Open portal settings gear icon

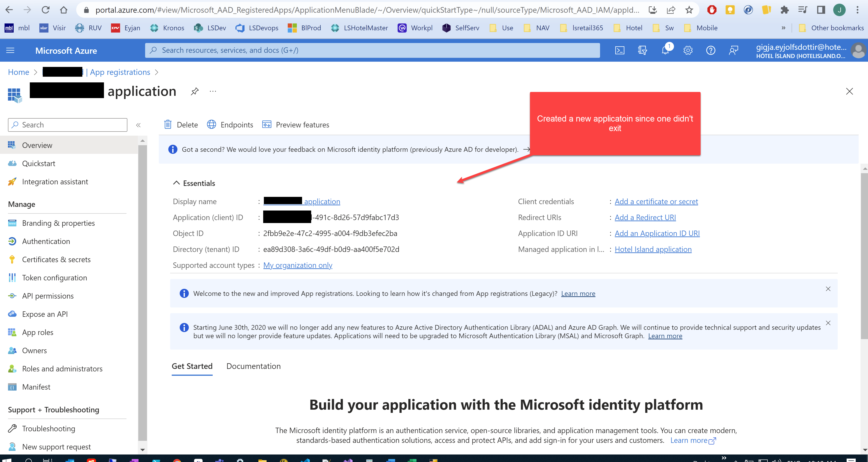pyautogui.click(x=688, y=51)
